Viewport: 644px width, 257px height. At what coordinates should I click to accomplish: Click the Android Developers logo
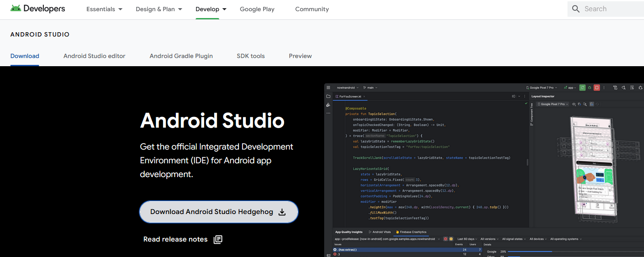point(38,9)
